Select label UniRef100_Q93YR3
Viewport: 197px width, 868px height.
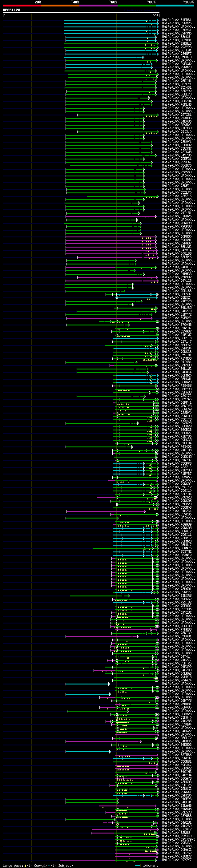[x=177, y=47]
